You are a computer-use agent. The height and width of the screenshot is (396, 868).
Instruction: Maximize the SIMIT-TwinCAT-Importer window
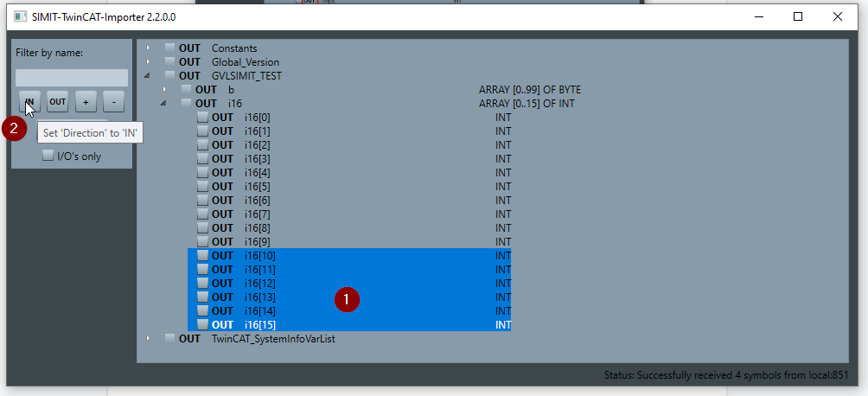tap(798, 16)
